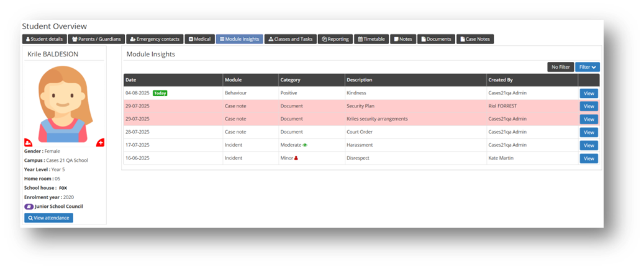
Task: Click the red person alert icon on avatar
Action: [28, 143]
